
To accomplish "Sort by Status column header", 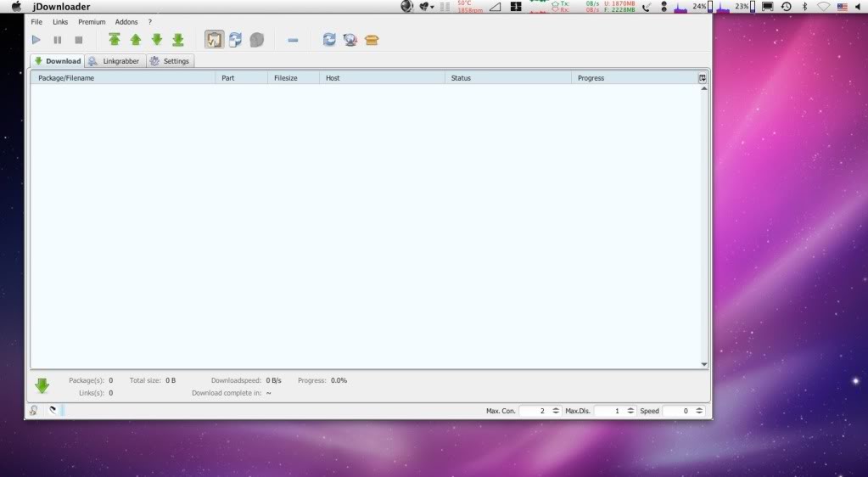I will (507, 78).
